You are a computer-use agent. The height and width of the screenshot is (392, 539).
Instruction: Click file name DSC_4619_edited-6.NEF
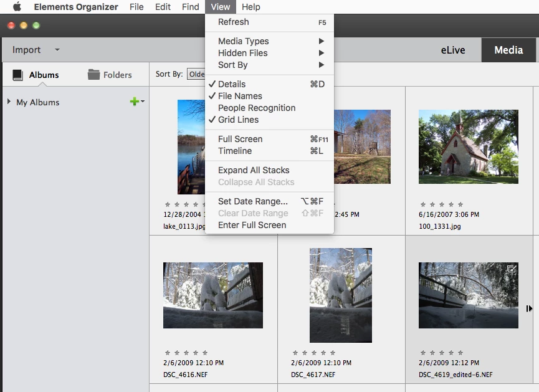(x=456, y=375)
